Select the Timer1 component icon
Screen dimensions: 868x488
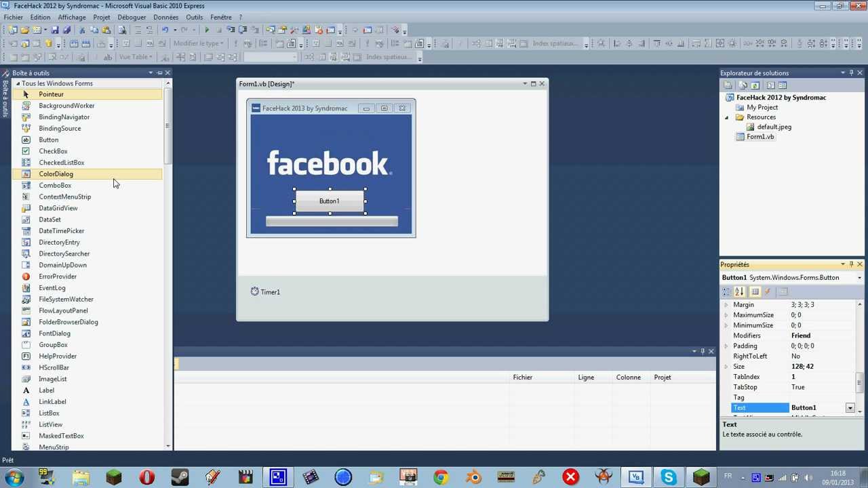(x=255, y=291)
